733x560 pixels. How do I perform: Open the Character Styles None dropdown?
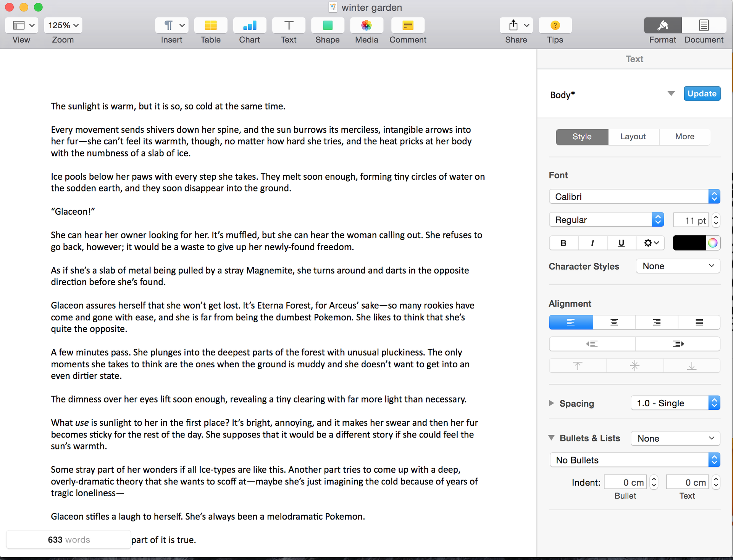tap(678, 266)
